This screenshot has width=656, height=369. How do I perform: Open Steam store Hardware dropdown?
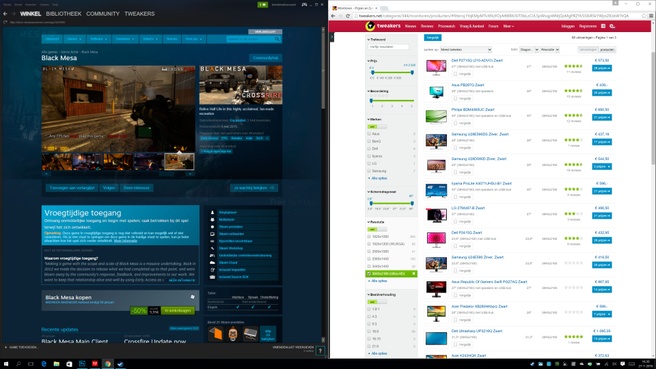pyautogui.click(x=125, y=39)
